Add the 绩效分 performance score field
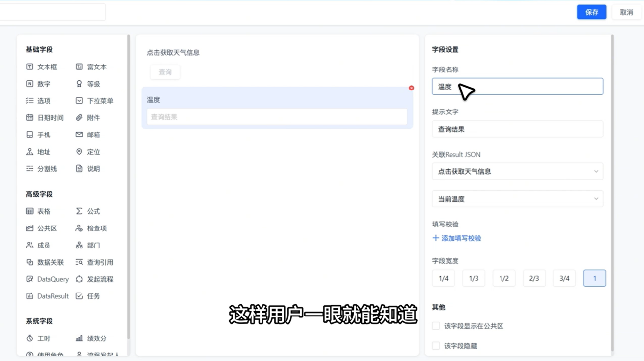The height and width of the screenshot is (361, 644). tap(92, 338)
